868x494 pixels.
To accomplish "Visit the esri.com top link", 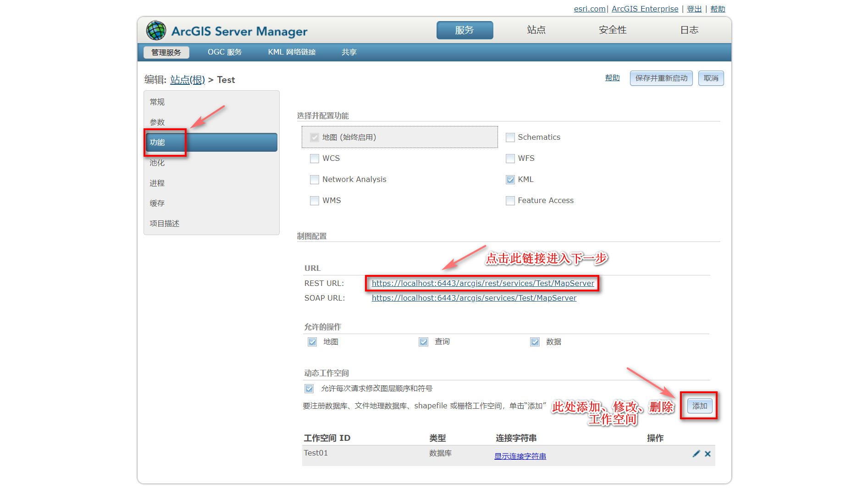I will pos(590,9).
